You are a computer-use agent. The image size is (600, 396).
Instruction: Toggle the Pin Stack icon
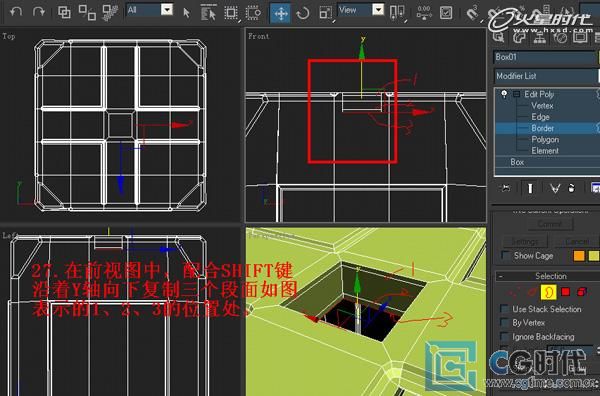pos(506,188)
